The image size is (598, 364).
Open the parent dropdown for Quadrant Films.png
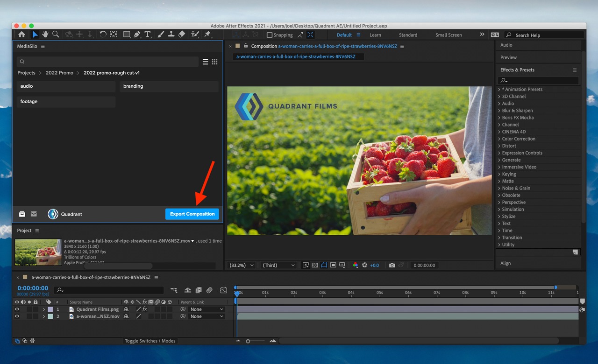[207, 309]
